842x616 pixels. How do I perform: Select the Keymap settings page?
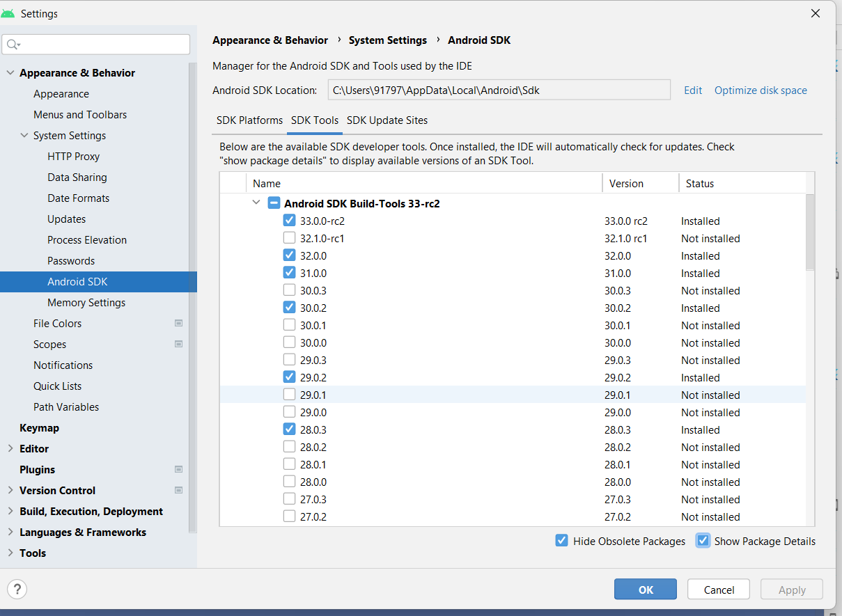tap(39, 427)
